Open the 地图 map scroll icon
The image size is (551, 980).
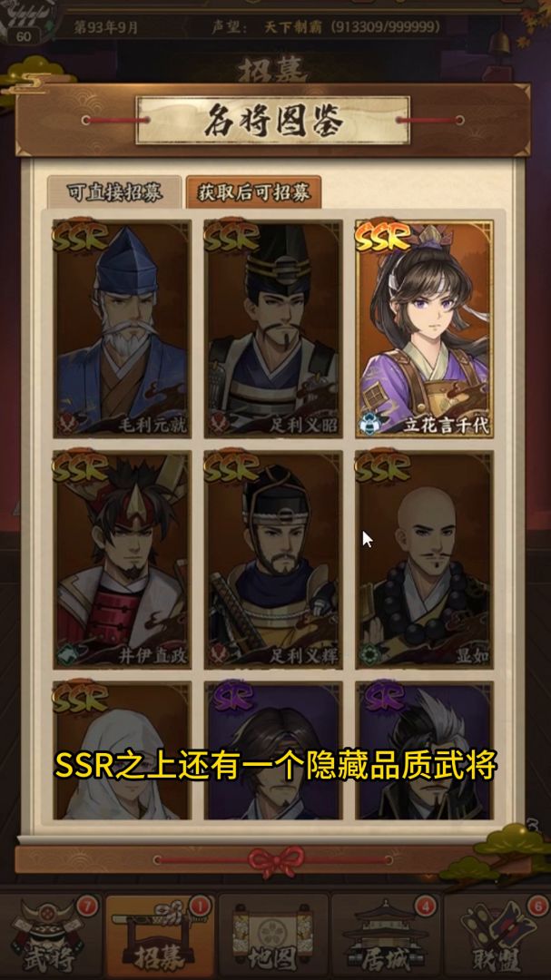point(273,936)
